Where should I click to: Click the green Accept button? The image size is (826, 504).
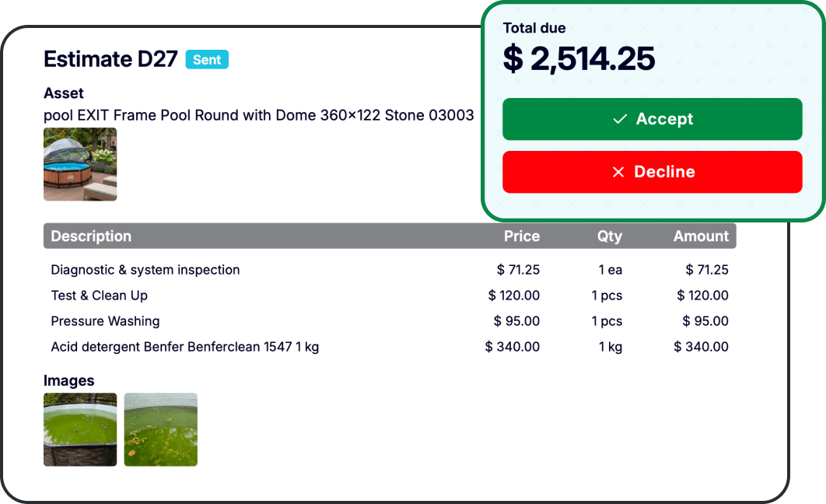[652, 119]
